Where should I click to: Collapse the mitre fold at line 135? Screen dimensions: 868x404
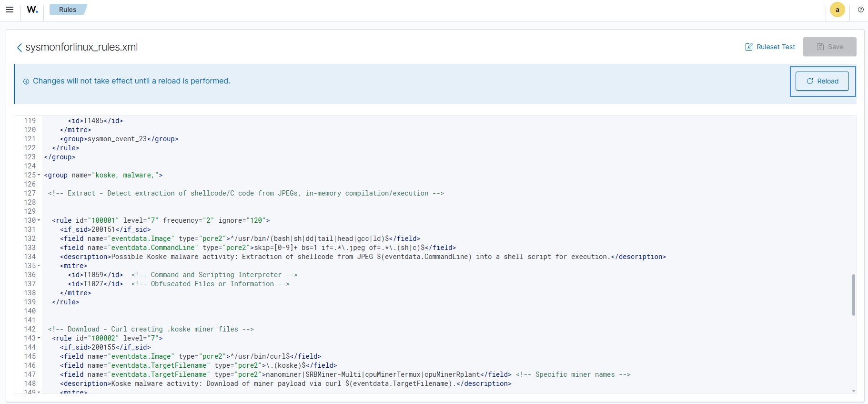[x=39, y=266]
